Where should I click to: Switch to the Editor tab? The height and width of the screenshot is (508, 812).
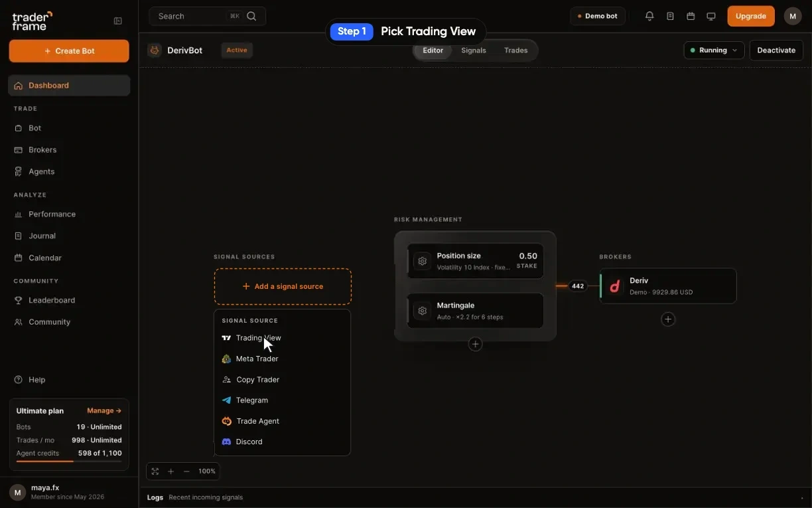433,50
